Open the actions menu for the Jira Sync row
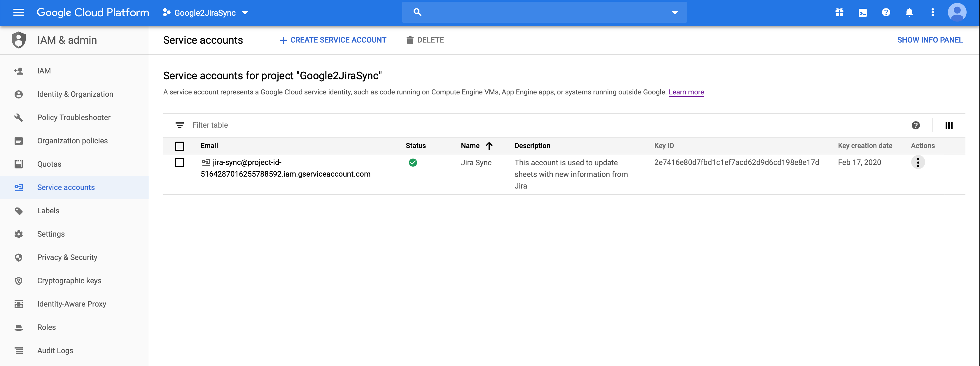The width and height of the screenshot is (980, 366). 918,163
